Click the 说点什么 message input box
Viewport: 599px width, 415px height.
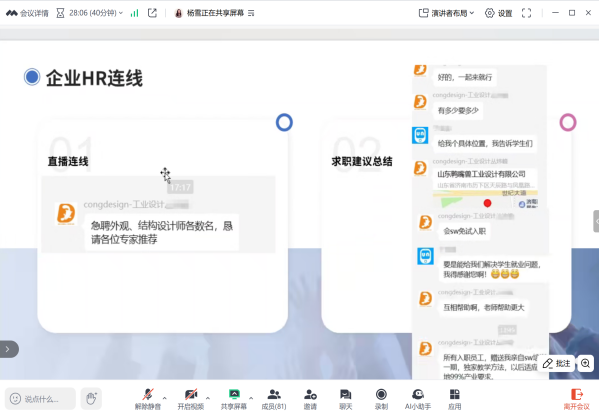[x=40, y=399]
